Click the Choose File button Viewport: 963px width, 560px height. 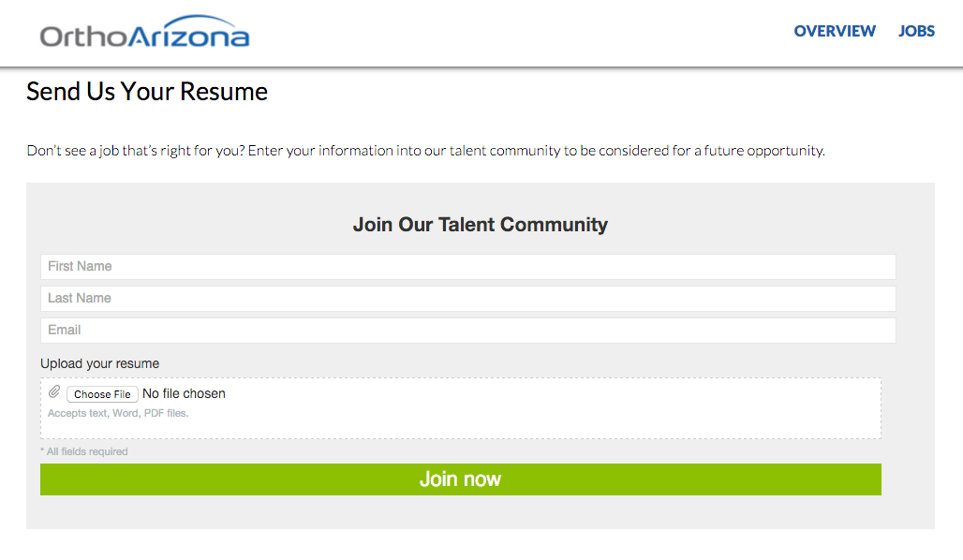pos(102,394)
